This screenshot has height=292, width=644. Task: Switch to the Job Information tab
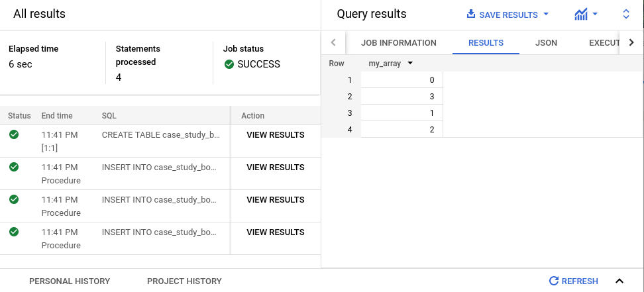[x=398, y=43]
